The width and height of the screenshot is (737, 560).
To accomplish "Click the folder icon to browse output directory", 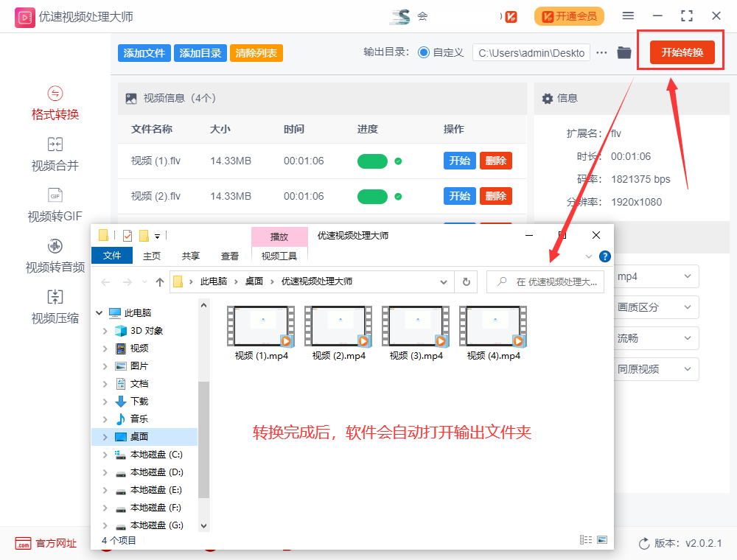I will pyautogui.click(x=624, y=52).
